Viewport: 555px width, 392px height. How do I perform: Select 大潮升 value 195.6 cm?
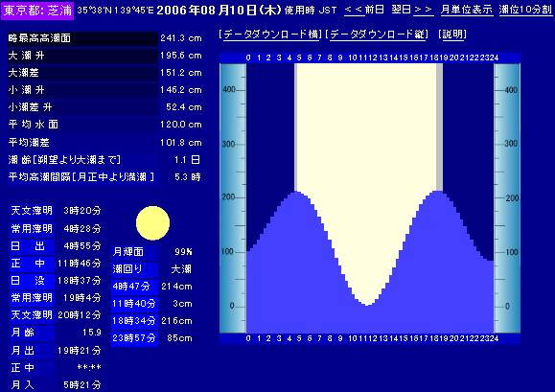tap(181, 56)
